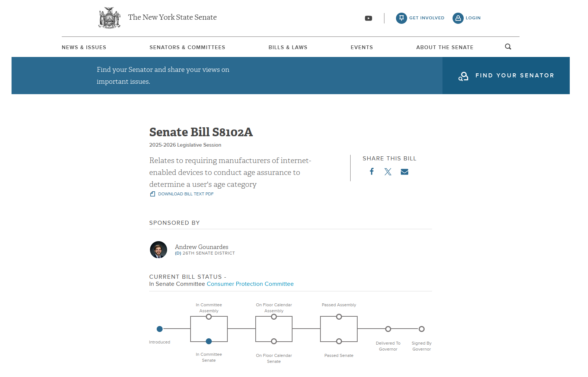Open the Senate YouTube channel icon
The image size is (588, 377).
coord(368,18)
